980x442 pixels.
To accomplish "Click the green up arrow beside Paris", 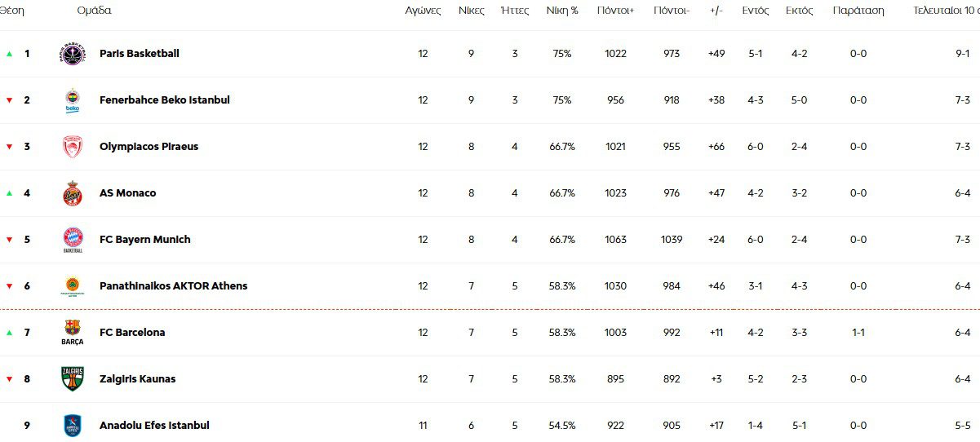I will 10,54.
